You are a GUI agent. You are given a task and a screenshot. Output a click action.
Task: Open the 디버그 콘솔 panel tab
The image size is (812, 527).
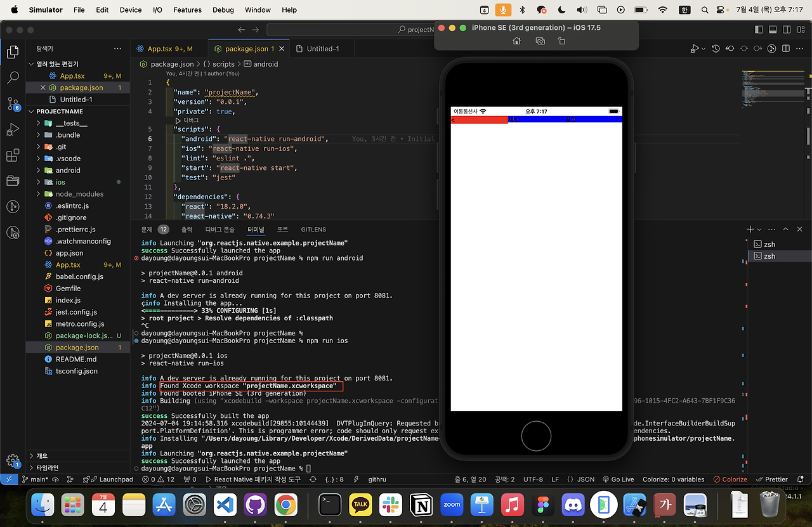(219, 230)
